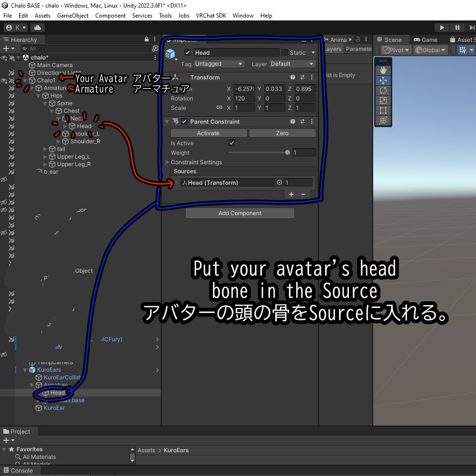The image size is (476, 476).
Task: Open Parent Constraint presets icon
Action: 302,121
